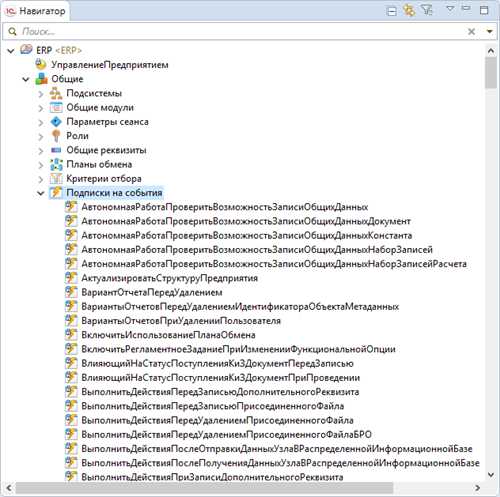Screen dimensions: 500x497
Task: Select ВариантОтчетаПередУдалением item
Action: pyautogui.click(x=152, y=292)
